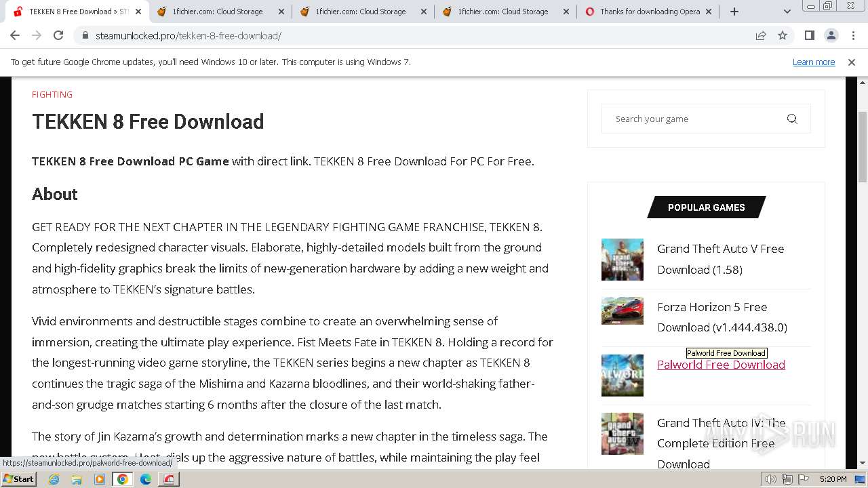The width and height of the screenshot is (868, 488).
Task: Open the FIGHTING category link
Action: (52, 94)
